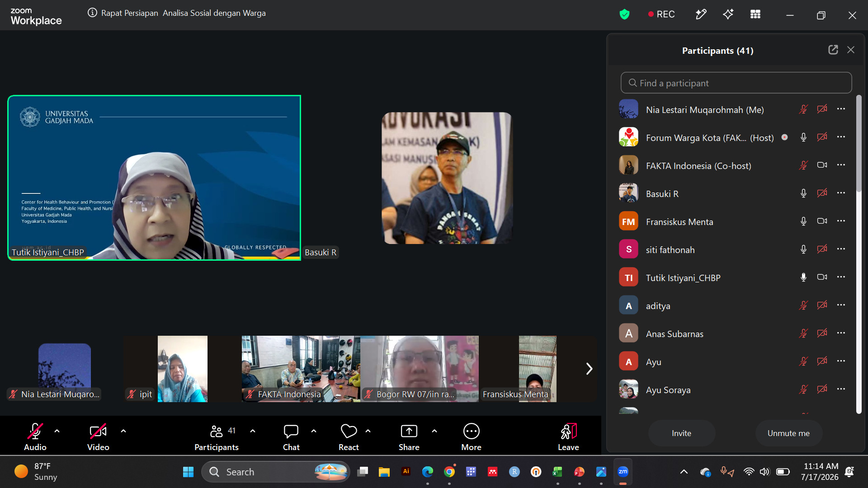Open the Chat panel

[x=291, y=437]
